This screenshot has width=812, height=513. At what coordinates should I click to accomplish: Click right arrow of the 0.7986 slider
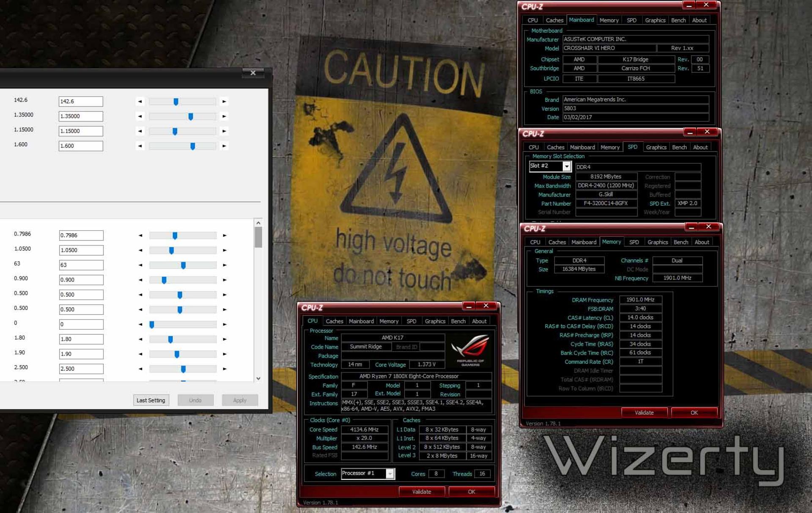(x=225, y=235)
